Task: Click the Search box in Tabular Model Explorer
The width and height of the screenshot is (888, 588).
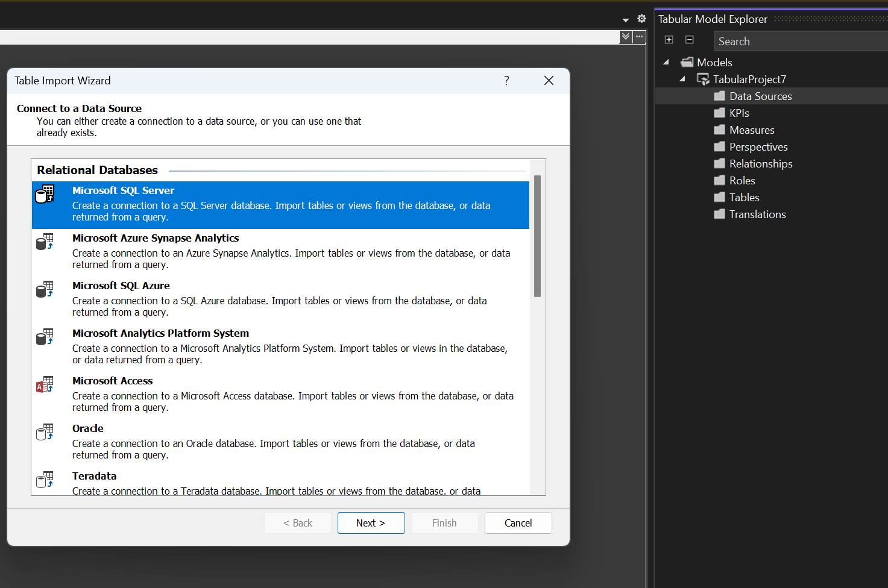Action: 801,42
